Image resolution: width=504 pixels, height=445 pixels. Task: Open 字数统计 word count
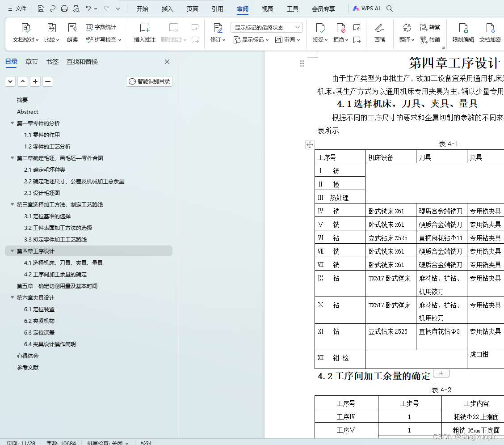[101, 27]
